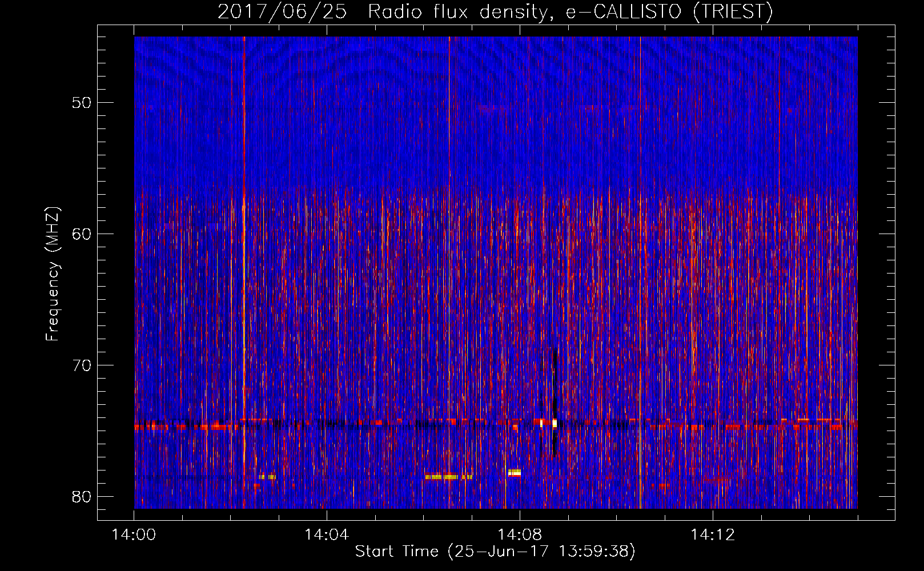Click the 50 frequency tick label
The image size is (924, 571).
click(82, 103)
